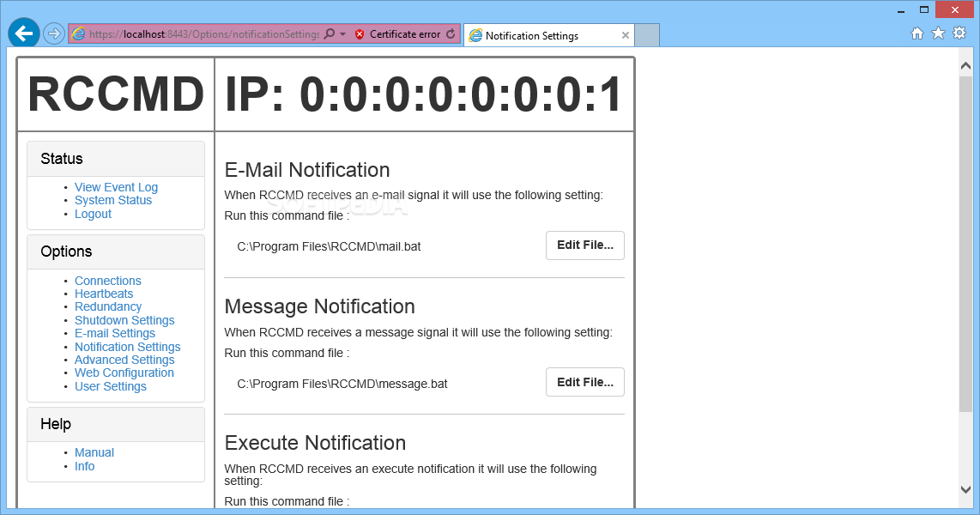The height and width of the screenshot is (515, 980).
Task: Open Favorites with the star icon
Action: (x=938, y=33)
